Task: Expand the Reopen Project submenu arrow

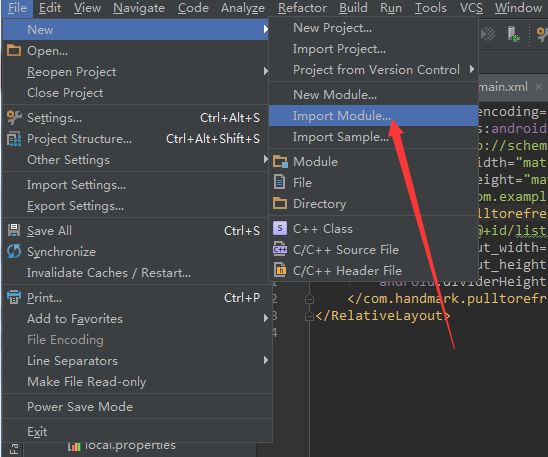Action: (x=266, y=72)
